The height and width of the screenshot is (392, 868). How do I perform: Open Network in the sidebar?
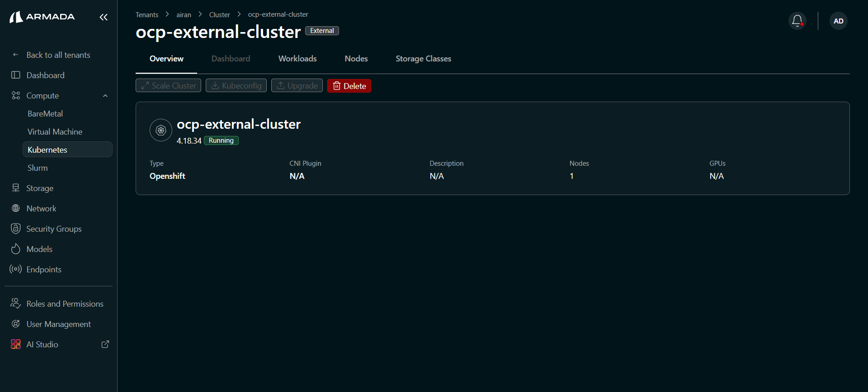click(42, 208)
